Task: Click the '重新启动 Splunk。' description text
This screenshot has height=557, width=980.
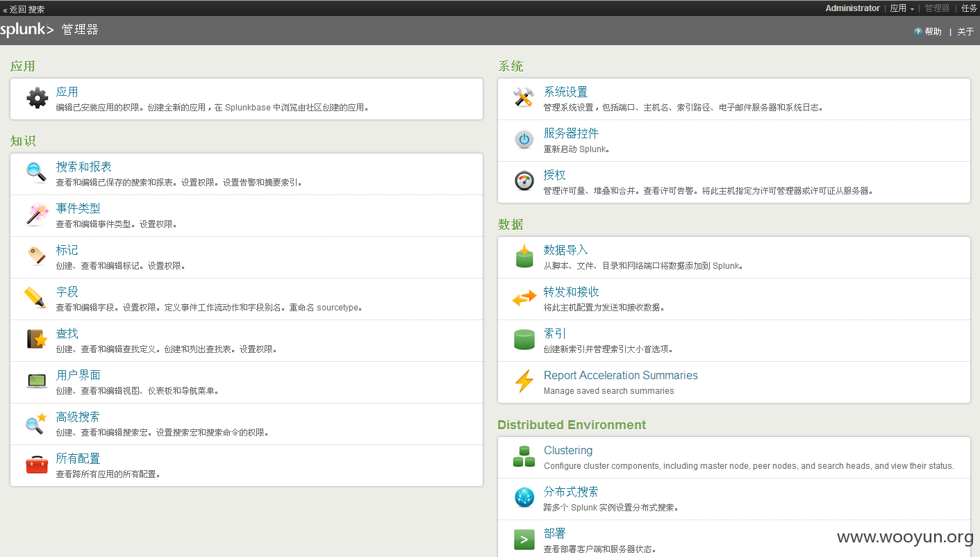Action: (x=576, y=149)
